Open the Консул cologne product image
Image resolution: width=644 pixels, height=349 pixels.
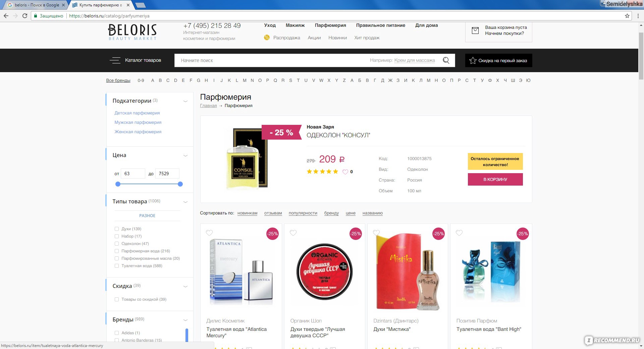click(x=247, y=159)
